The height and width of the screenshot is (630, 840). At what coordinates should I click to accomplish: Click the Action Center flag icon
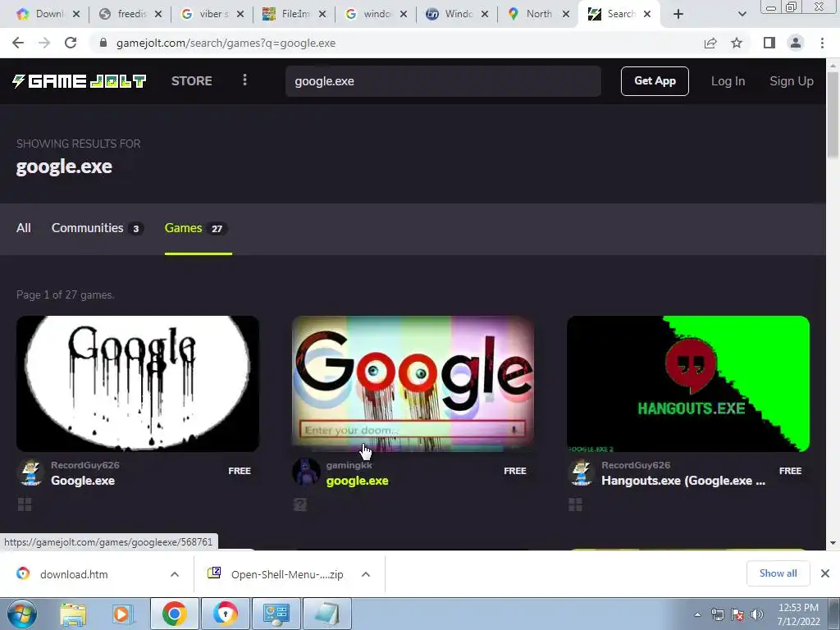(x=737, y=614)
